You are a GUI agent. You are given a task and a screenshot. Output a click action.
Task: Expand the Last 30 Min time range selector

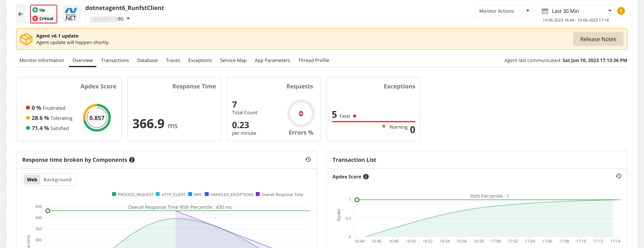(x=575, y=11)
